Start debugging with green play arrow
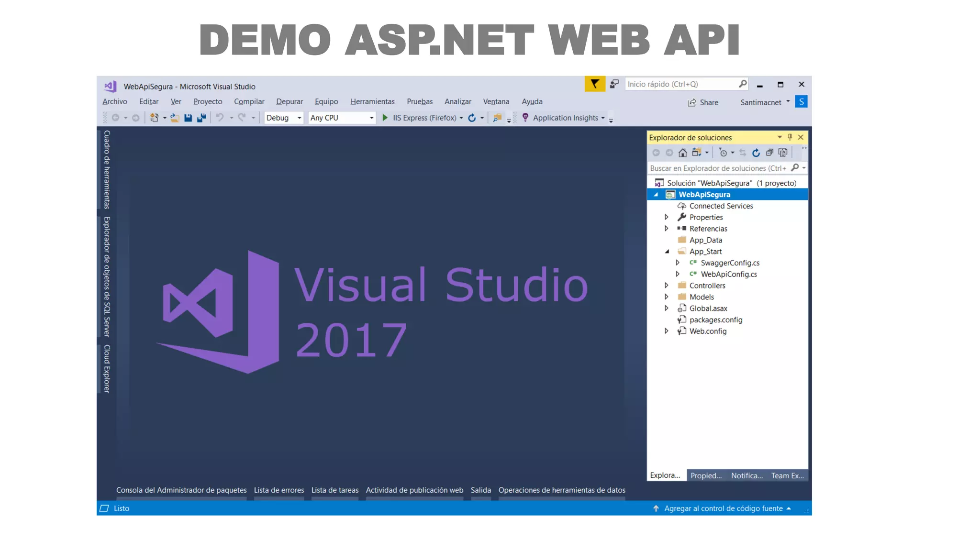This screenshot has height=551, width=980. pyautogui.click(x=385, y=118)
